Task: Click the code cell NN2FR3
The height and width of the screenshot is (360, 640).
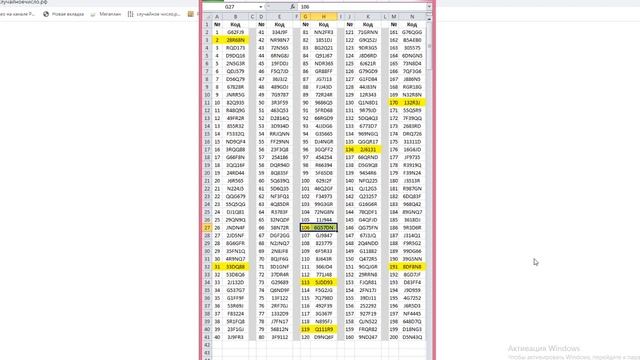Action: (324, 32)
